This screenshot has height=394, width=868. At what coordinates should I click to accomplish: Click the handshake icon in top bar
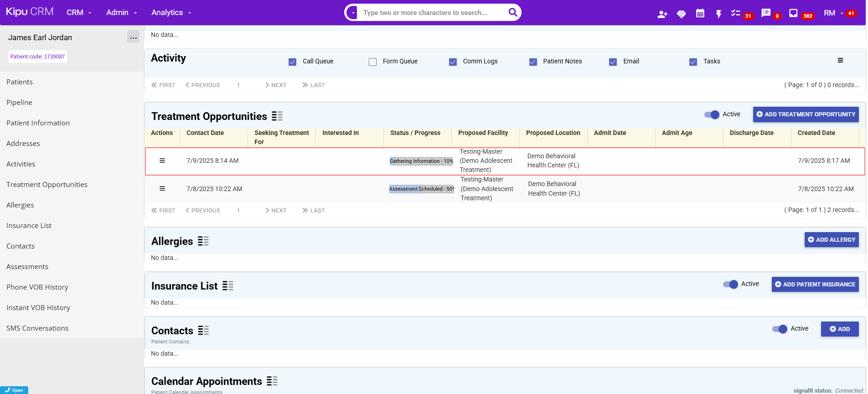click(x=681, y=14)
